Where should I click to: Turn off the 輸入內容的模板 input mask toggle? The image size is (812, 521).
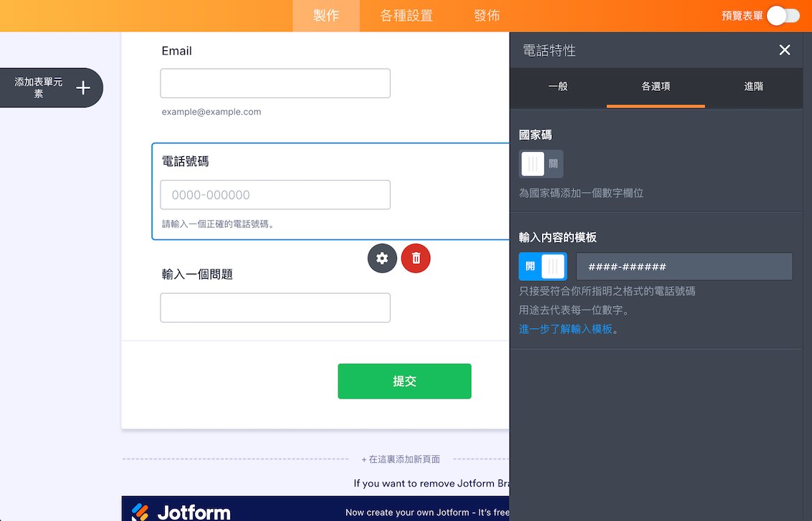(x=543, y=266)
